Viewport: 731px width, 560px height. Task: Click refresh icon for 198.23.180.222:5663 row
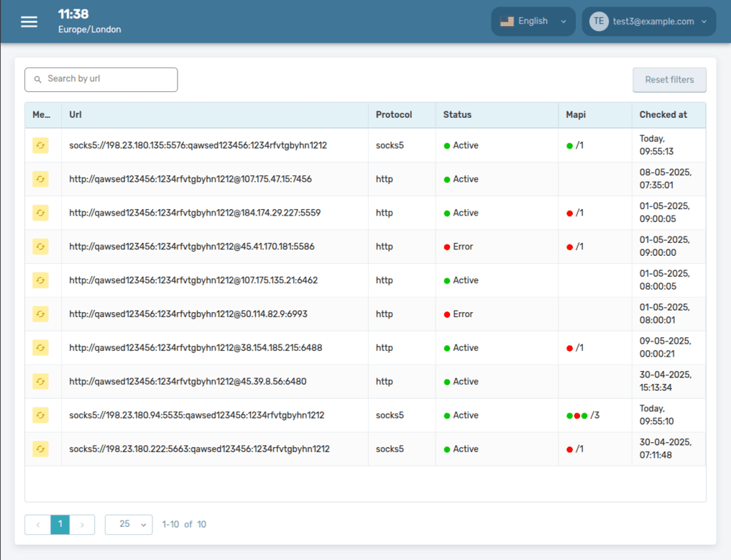(x=40, y=449)
